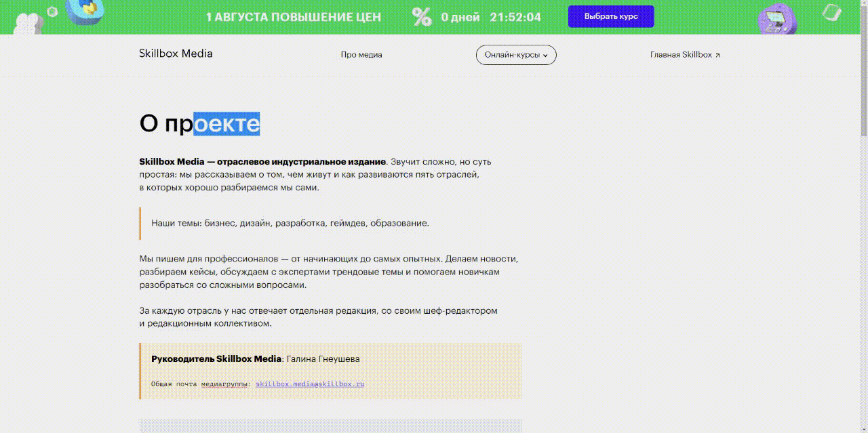Click the blue cube illustration in banner

[x=85, y=12]
